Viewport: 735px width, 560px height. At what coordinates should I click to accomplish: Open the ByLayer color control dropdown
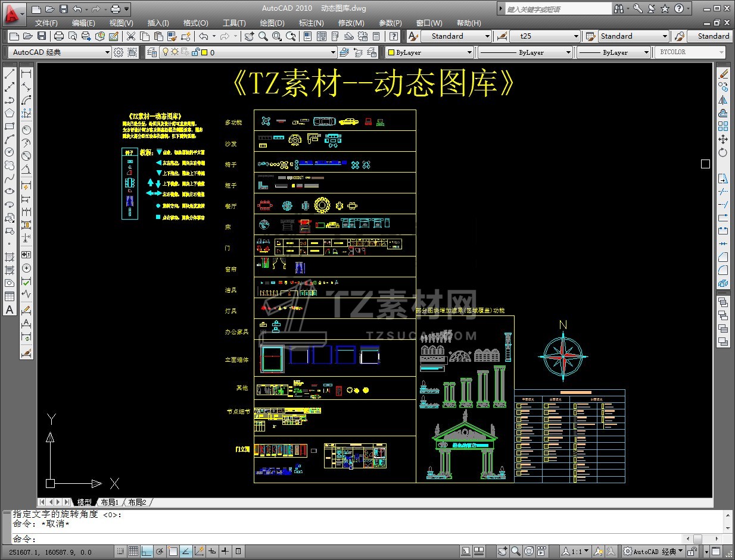coord(429,52)
